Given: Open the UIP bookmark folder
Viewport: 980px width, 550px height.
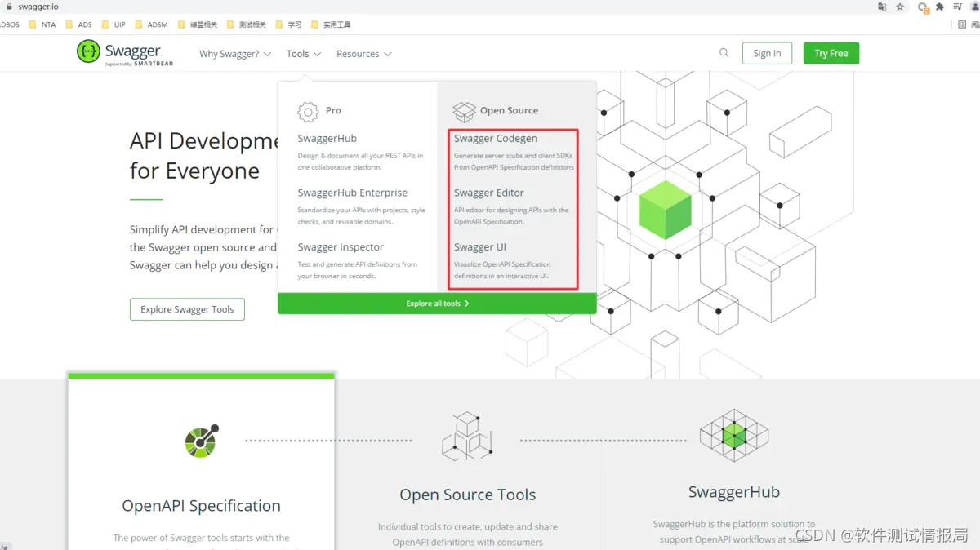Looking at the screenshot, I should point(114,24).
